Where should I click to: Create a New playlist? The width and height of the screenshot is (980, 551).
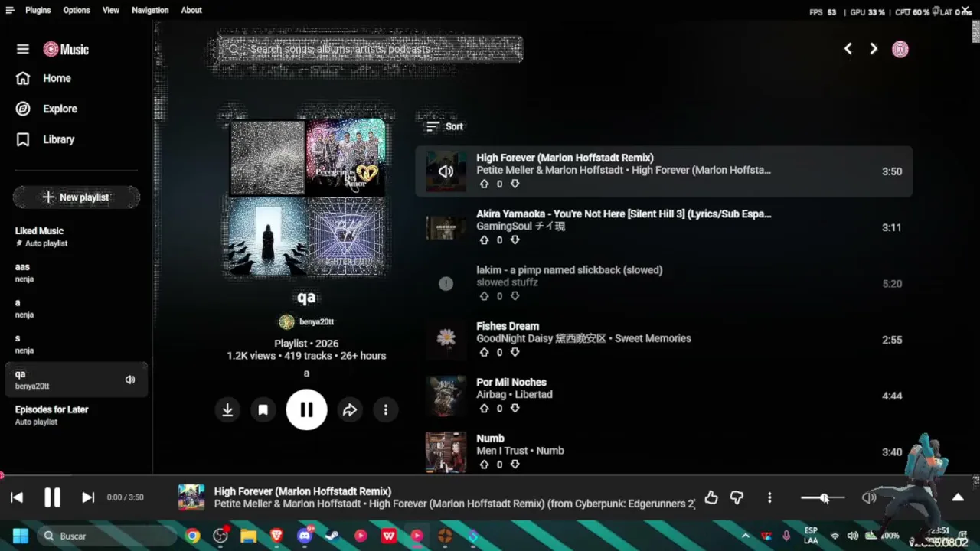tap(76, 197)
